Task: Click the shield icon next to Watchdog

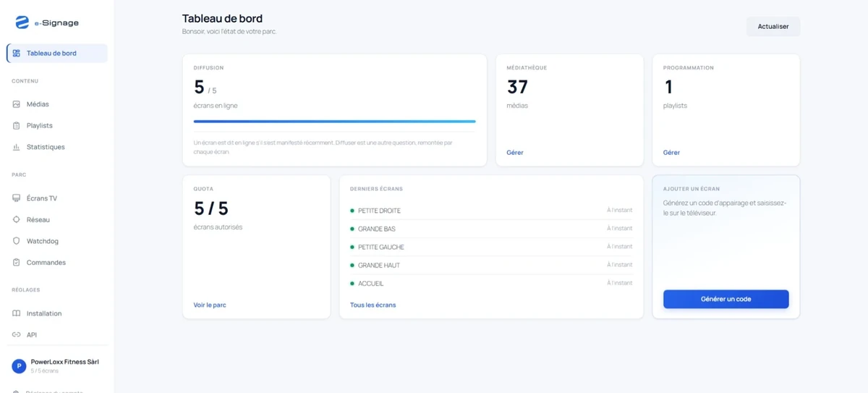Action: tap(17, 241)
